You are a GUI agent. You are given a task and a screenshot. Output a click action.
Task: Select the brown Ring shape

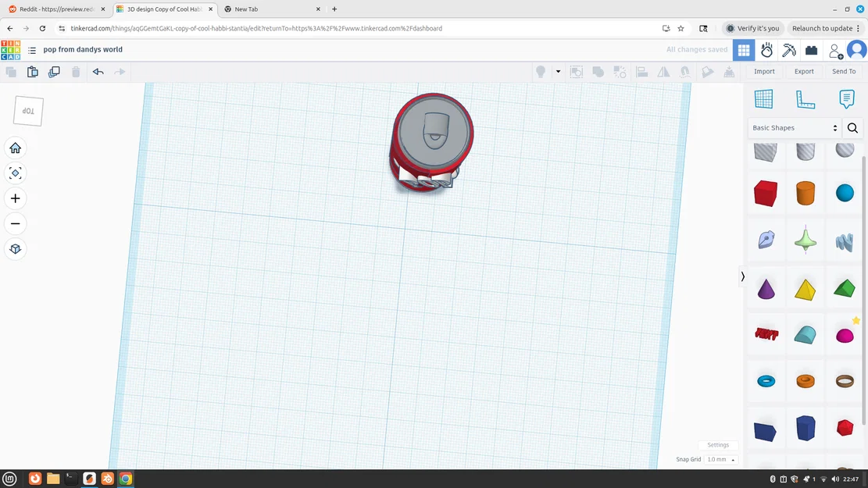tap(845, 381)
